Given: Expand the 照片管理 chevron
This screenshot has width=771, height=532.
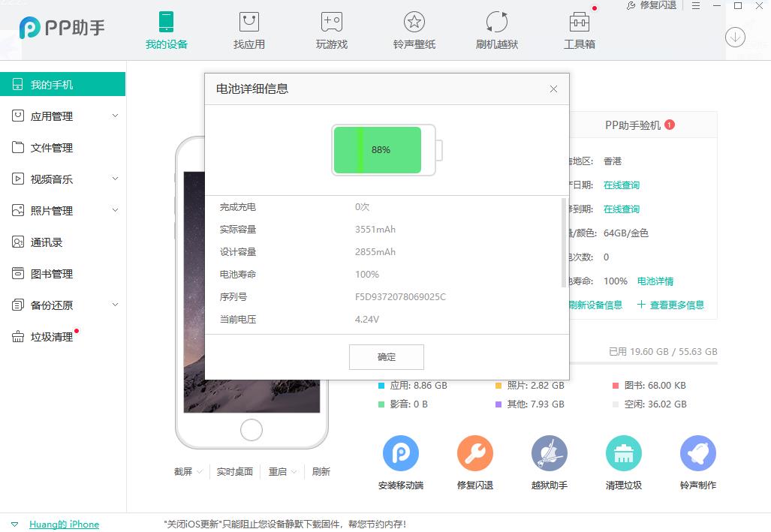Looking at the screenshot, I should click(x=115, y=210).
